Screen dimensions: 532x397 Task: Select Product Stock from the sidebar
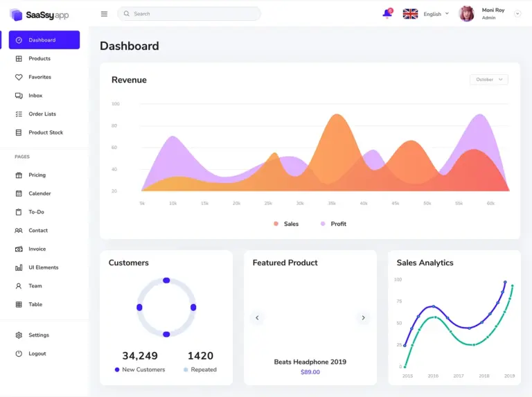46,132
